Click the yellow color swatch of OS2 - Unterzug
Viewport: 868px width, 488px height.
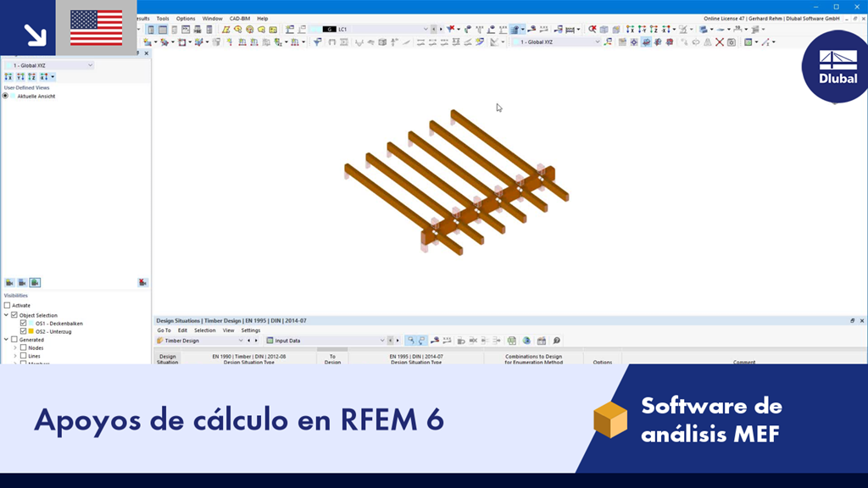(x=31, y=332)
